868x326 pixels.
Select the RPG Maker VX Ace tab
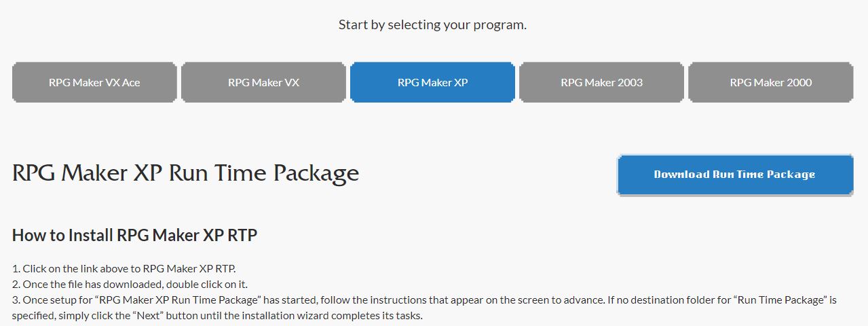pyautogui.click(x=94, y=82)
